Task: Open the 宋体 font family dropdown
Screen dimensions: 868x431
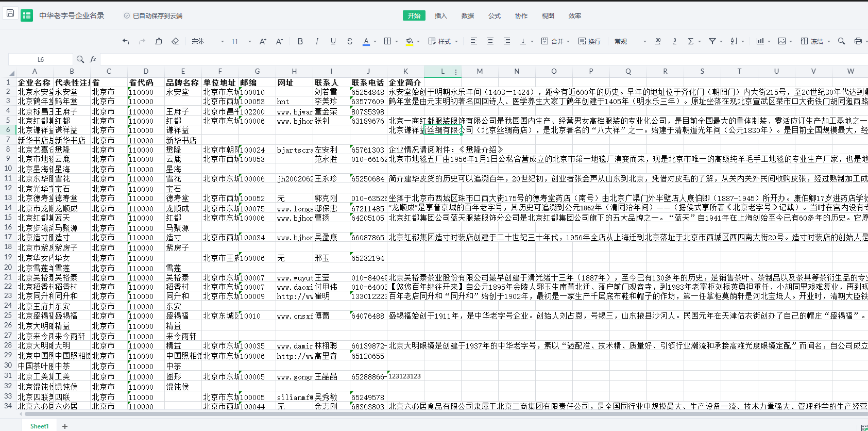Action: tap(208, 41)
